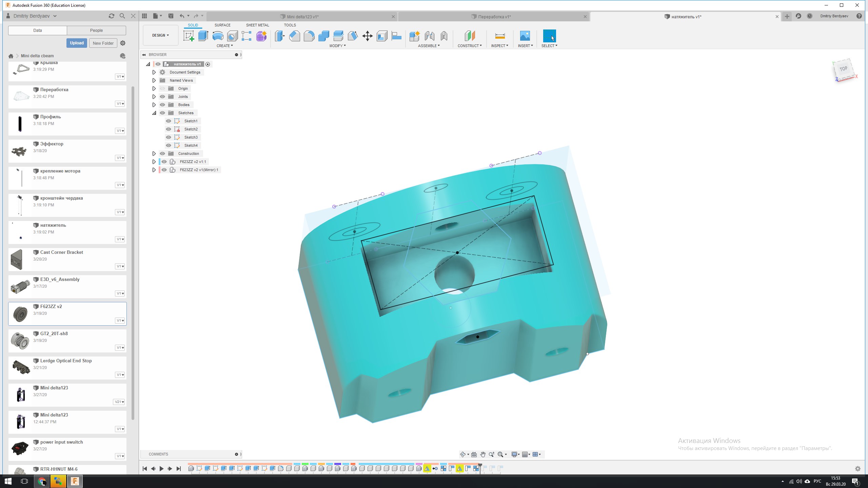
Task: Expand F623ZZ v2 v1(Mirror):1 component
Action: 154,170
